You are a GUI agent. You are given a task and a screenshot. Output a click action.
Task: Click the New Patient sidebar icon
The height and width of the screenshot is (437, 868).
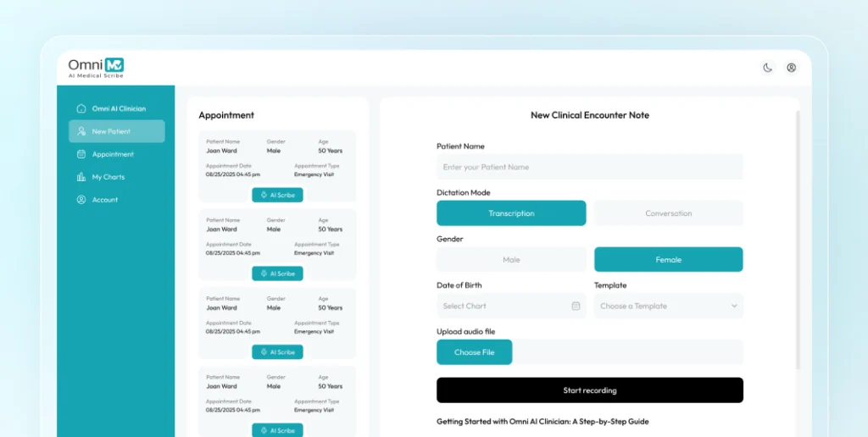81,131
